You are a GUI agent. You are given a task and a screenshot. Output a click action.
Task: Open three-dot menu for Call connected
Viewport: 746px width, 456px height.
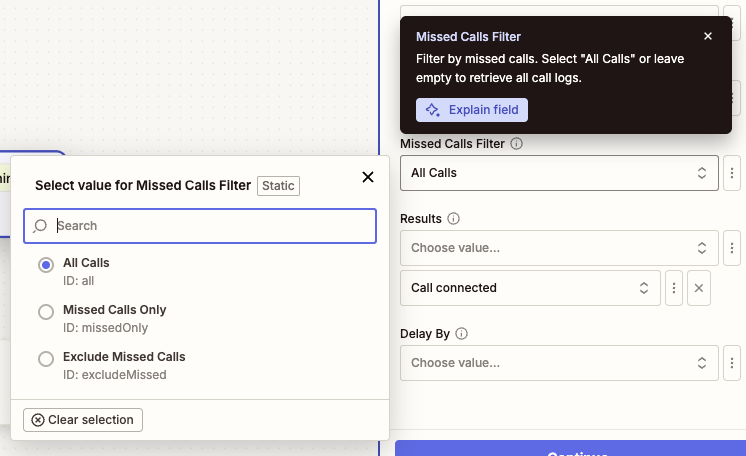click(674, 288)
